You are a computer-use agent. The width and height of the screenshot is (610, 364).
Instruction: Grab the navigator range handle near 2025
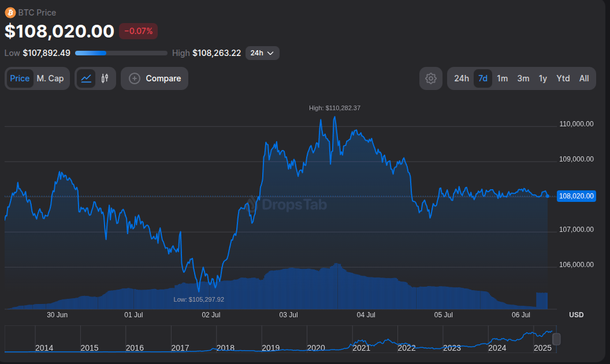[x=556, y=339]
